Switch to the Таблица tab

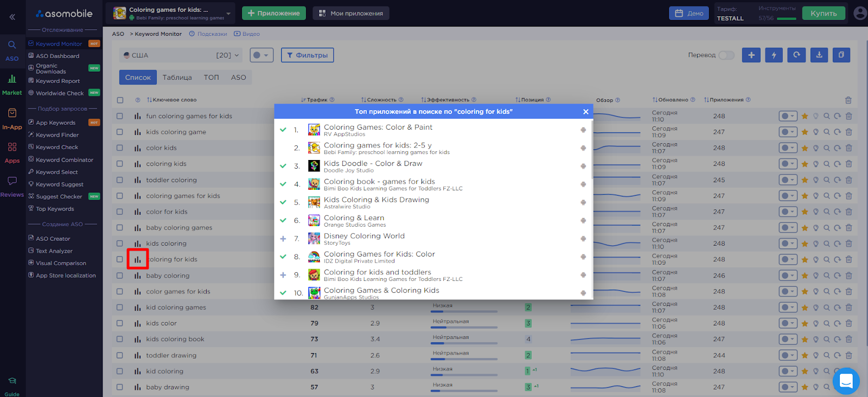tap(177, 78)
